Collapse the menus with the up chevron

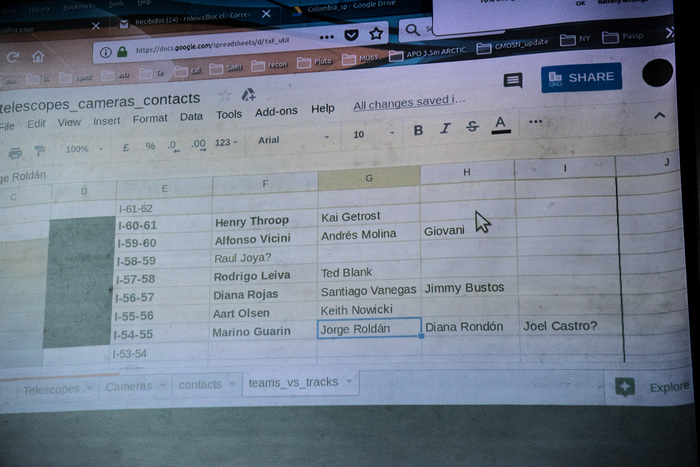pyautogui.click(x=659, y=116)
